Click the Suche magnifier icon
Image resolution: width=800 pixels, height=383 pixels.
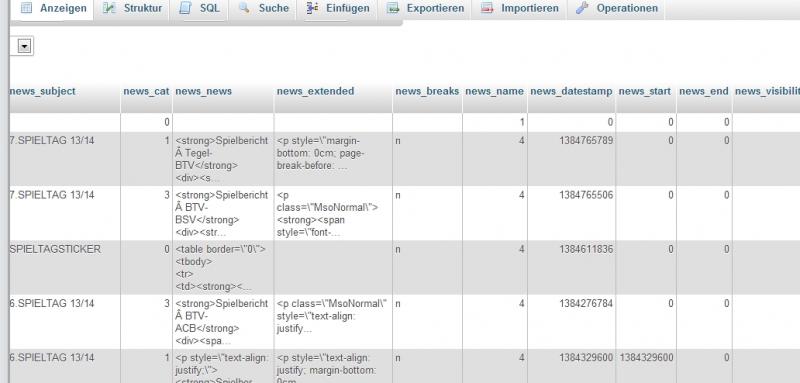(244, 8)
